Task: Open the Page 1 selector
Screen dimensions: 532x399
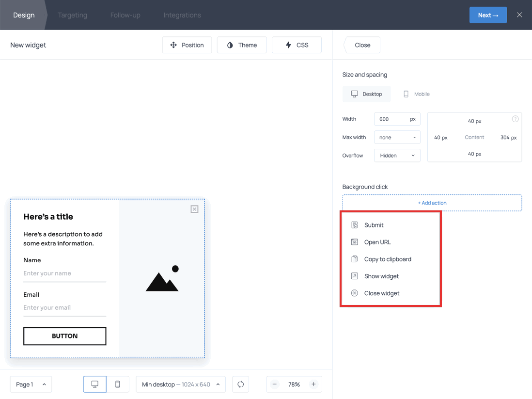Action: tap(31, 384)
